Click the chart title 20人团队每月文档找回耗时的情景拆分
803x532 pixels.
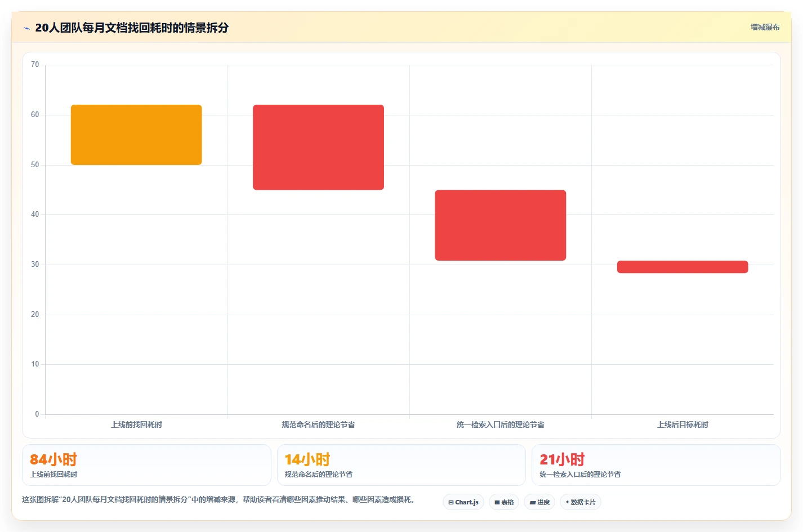pos(132,28)
